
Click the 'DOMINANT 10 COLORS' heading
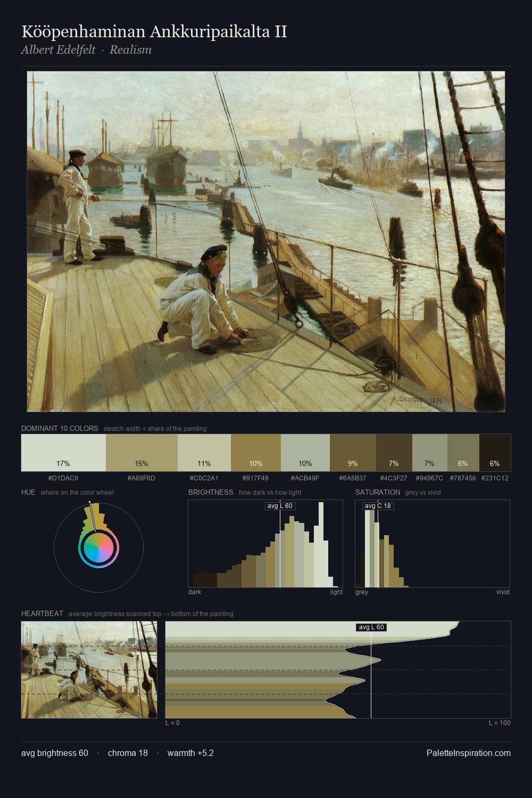60,428
